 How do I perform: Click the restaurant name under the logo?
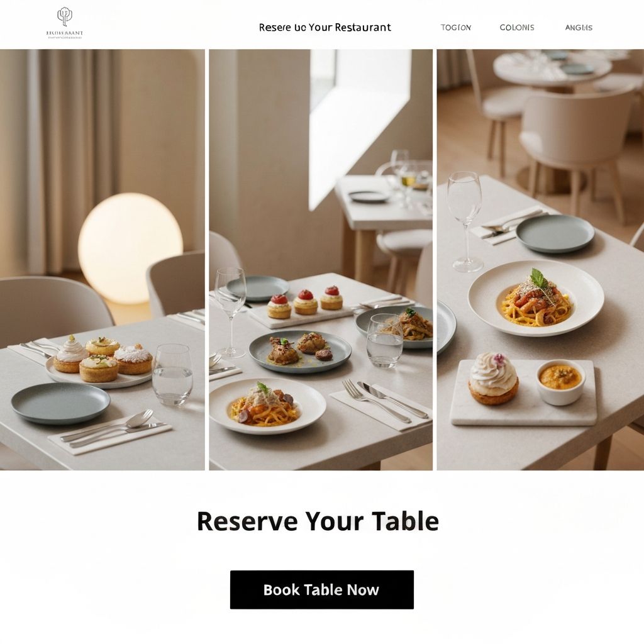pyautogui.click(x=65, y=33)
